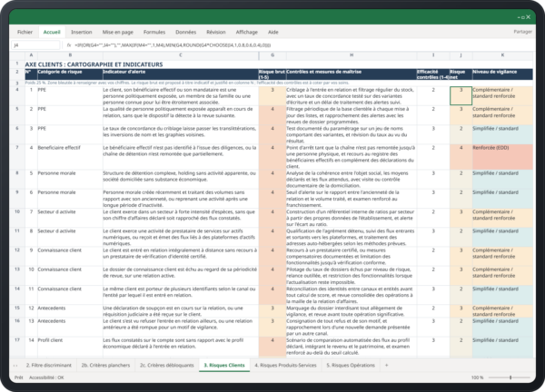Select column I header
This screenshot has width=545, height=392.
point(433,54)
